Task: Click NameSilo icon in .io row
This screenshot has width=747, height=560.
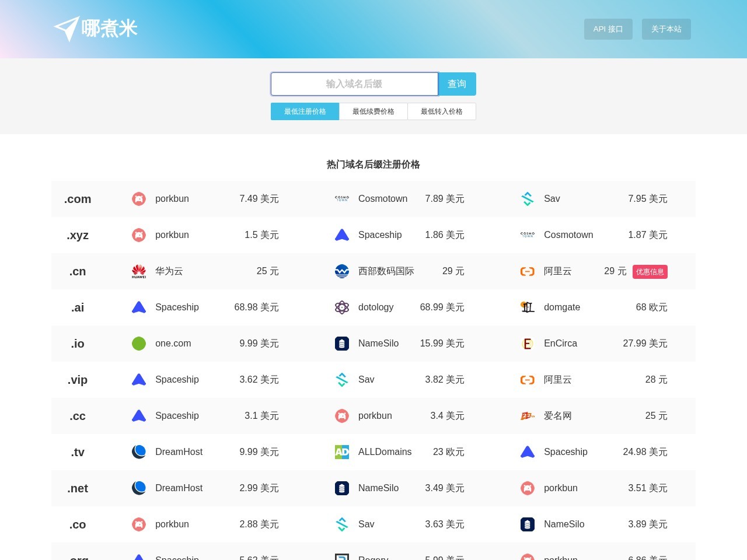Action: click(x=342, y=344)
